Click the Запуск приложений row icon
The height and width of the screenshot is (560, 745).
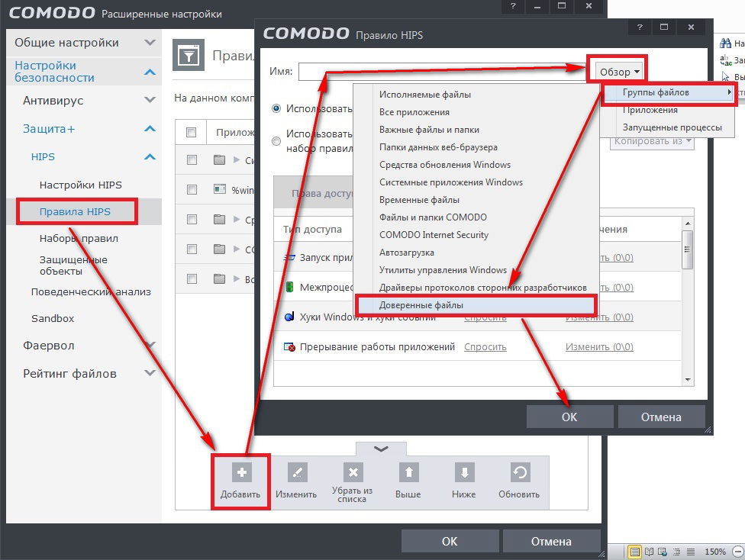click(289, 257)
